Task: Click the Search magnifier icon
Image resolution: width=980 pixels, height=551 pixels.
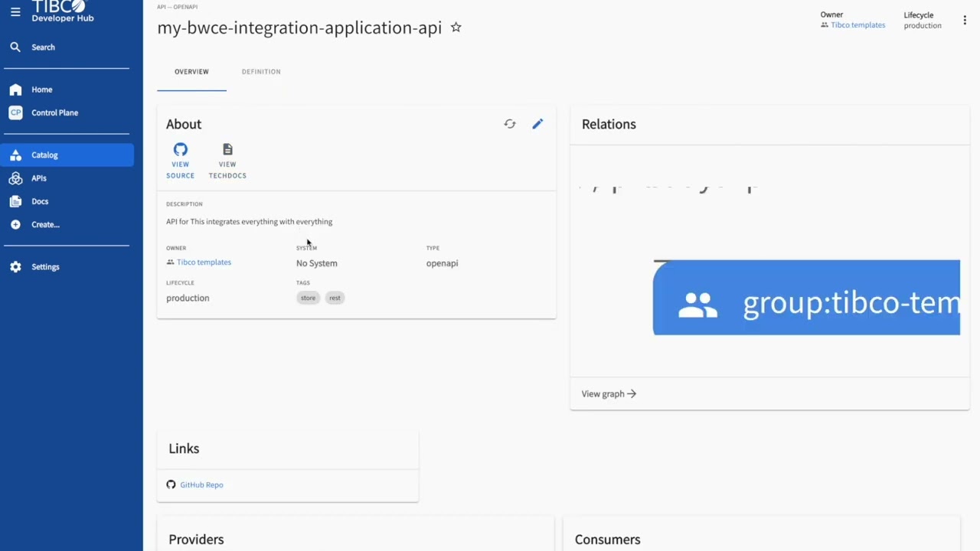Action: click(x=15, y=47)
